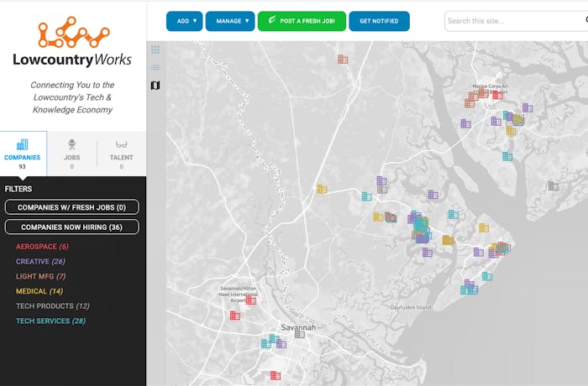
Task: Select the map view icon
Action: click(155, 85)
